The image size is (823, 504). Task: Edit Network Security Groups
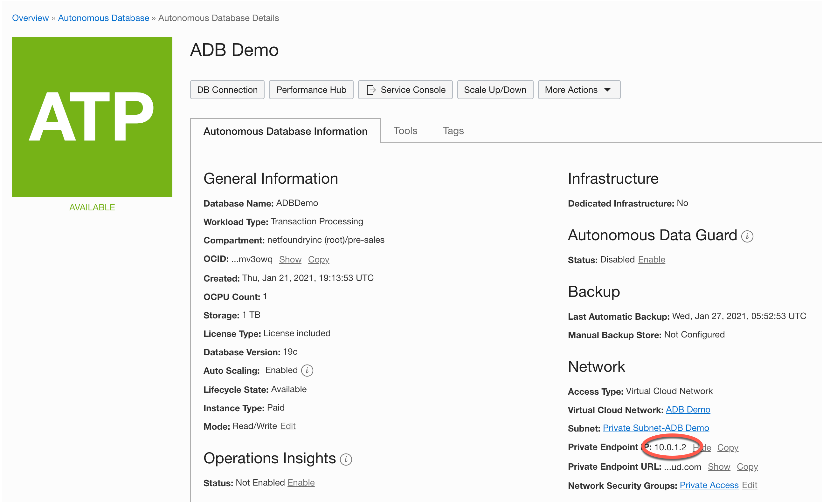[x=750, y=486]
